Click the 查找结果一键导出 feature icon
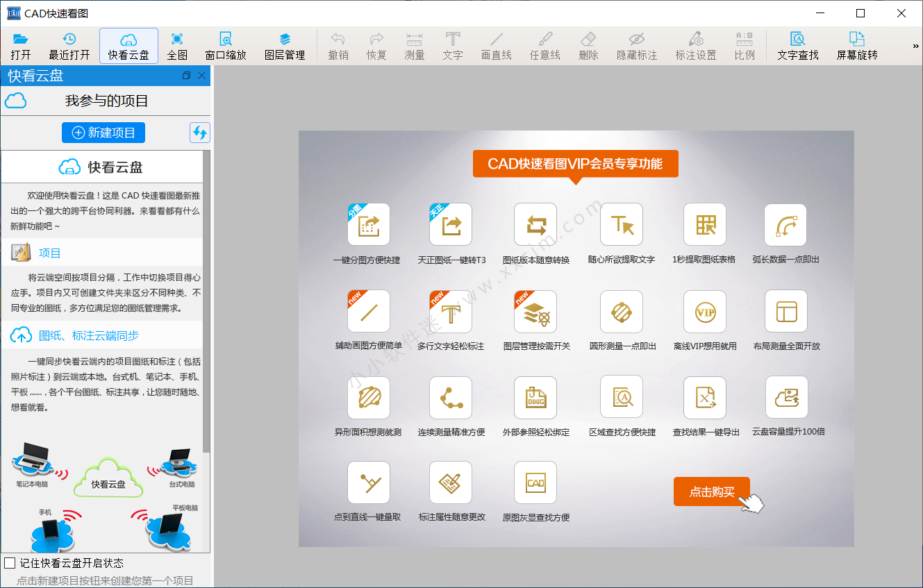This screenshot has height=588, width=923. pyautogui.click(x=705, y=398)
